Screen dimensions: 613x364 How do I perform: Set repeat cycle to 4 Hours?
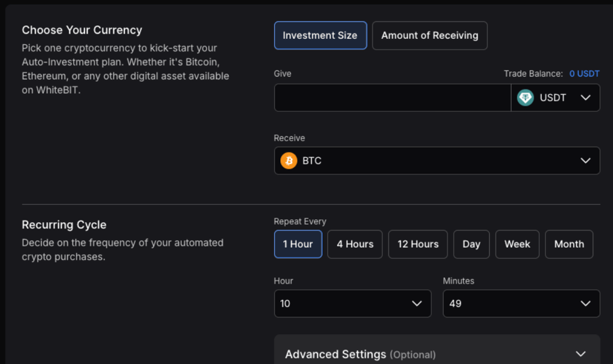tap(355, 244)
